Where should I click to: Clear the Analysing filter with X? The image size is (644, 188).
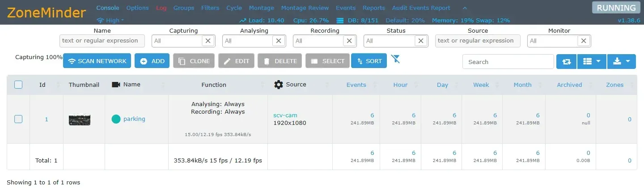point(279,41)
